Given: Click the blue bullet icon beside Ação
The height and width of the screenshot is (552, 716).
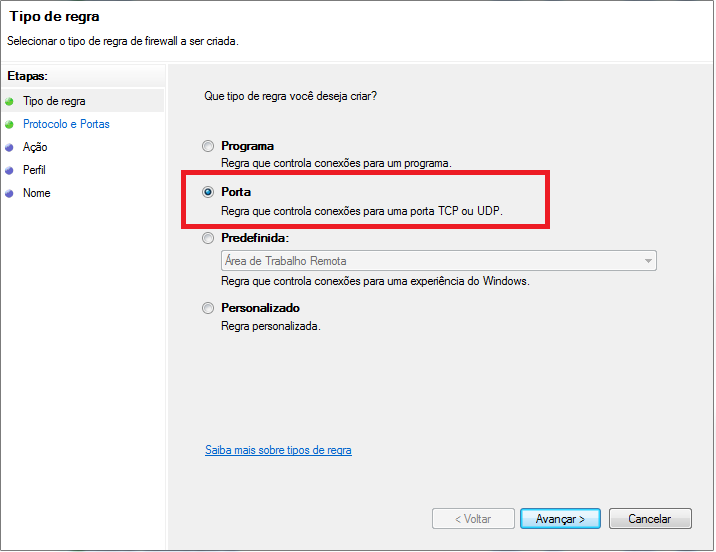Looking at the screenshot, I should click(x=10, y=148).
